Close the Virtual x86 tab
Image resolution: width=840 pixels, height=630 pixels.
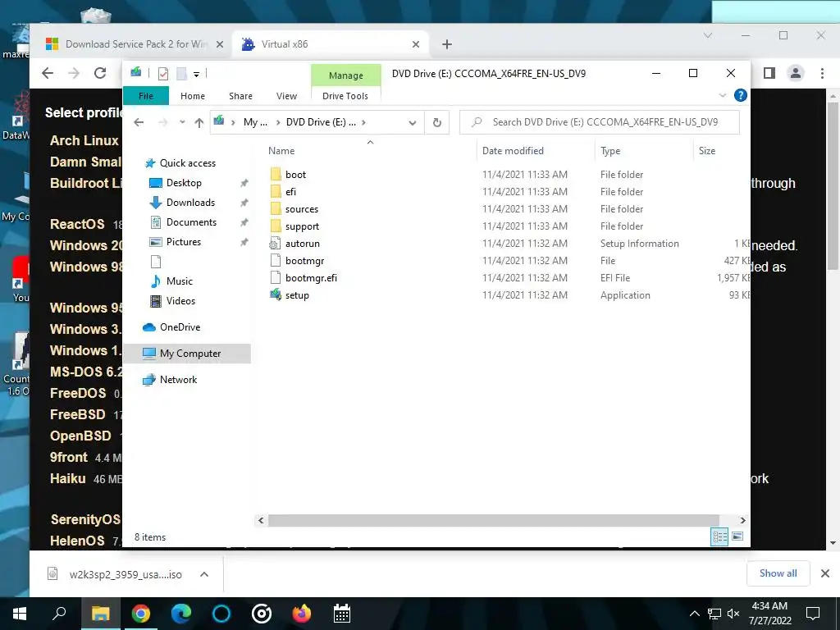[416, 44]
